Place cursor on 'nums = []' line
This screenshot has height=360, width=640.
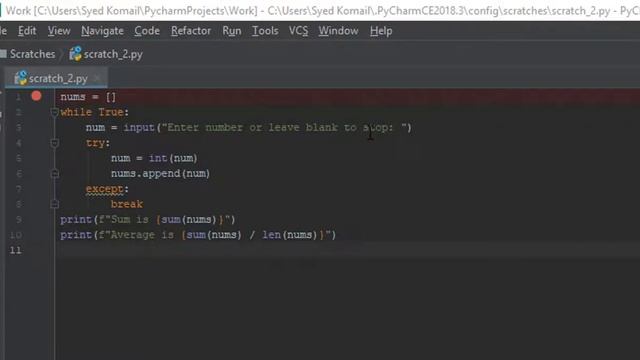coord(88,97)
